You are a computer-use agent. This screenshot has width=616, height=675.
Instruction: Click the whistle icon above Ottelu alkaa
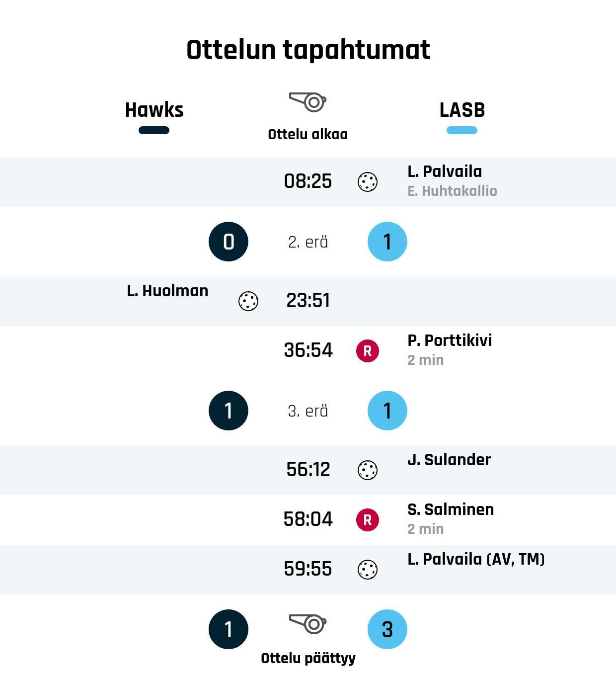pyautogui.click(x=308, y=102)
